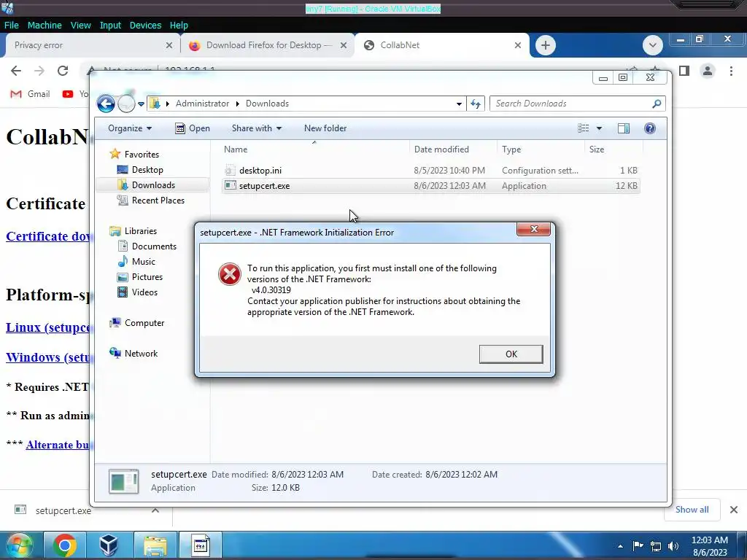The height and width of the screenshot is (560, 747).
Task: Open Chrome three-dot menu
Action: pyautogui.click(x=731, y=71)
